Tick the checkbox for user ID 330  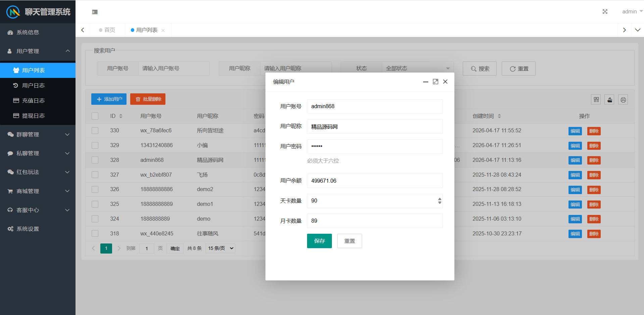(95, 131)
